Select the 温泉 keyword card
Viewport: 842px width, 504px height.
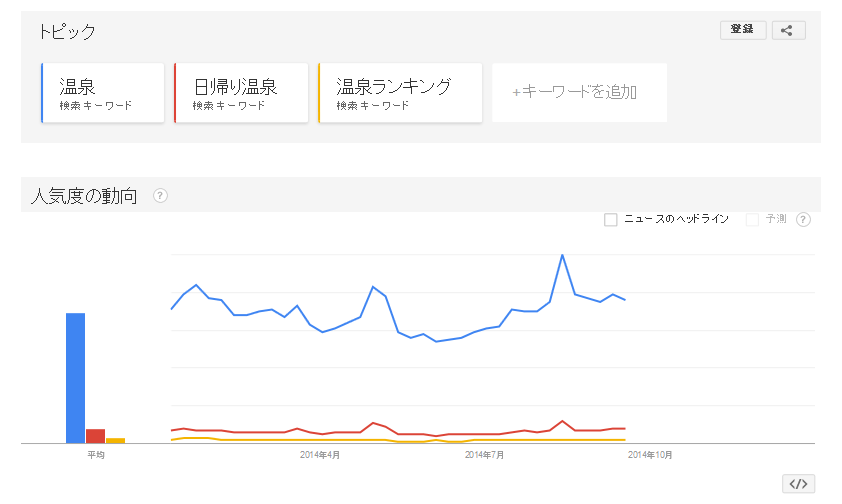pos(102,93)
